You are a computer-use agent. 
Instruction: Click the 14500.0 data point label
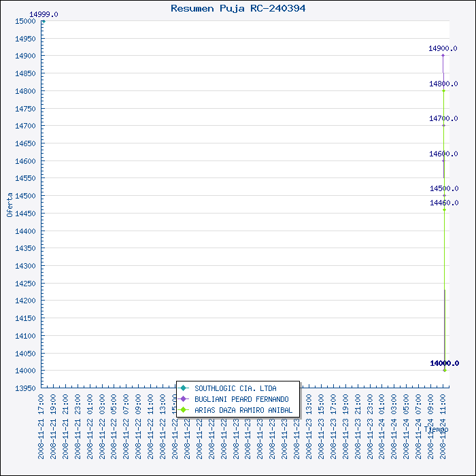pyautogui.click(x=443, y=188)
